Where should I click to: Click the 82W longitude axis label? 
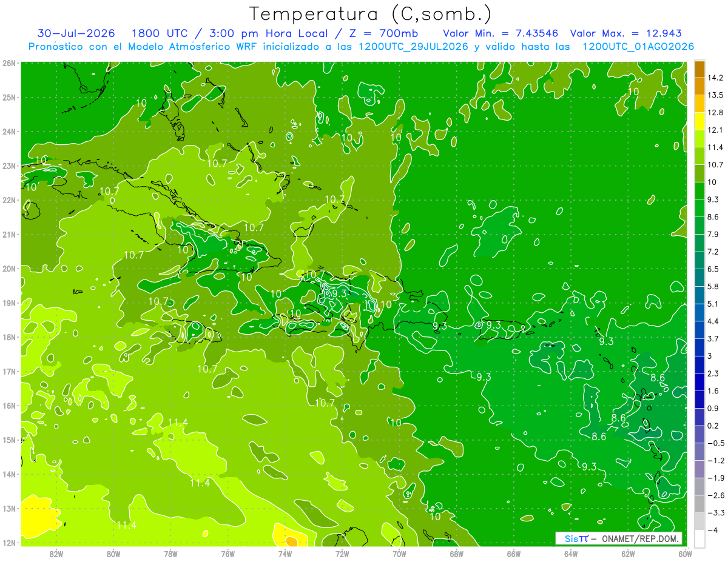pyautogui.click(x=56, y=554)
